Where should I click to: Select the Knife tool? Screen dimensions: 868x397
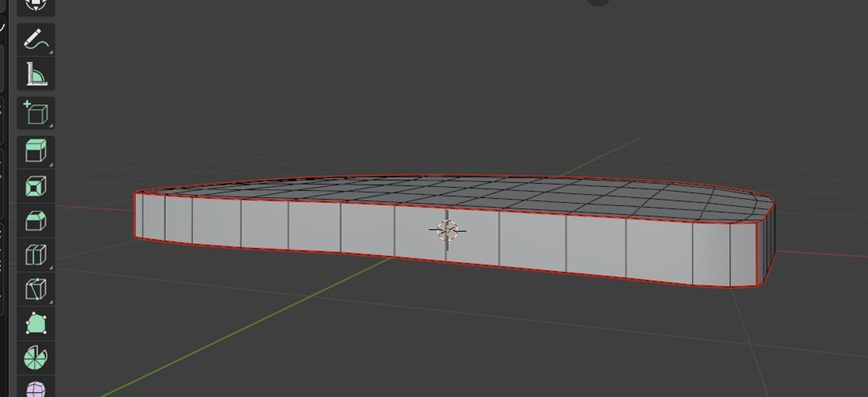coord(36,289)
